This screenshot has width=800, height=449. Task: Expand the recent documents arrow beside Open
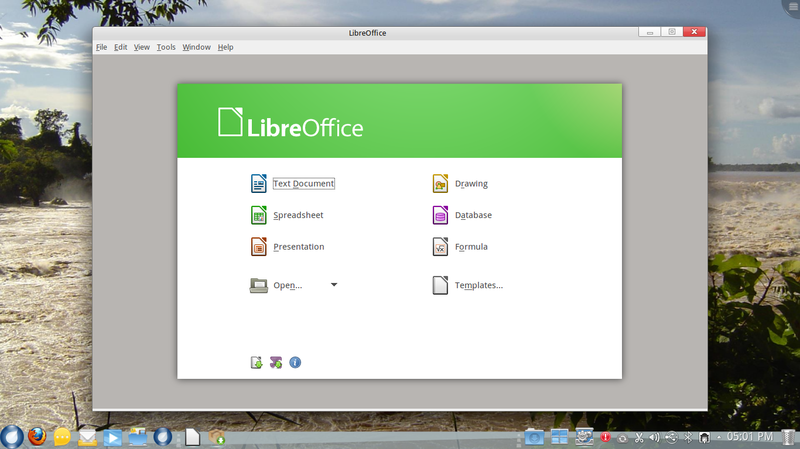click(334, 285)
